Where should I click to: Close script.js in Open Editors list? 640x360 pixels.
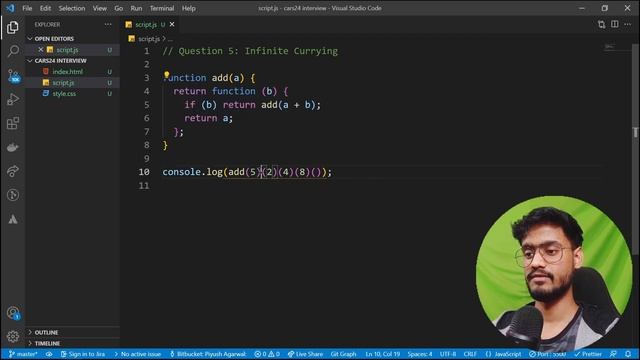[40, 50]
